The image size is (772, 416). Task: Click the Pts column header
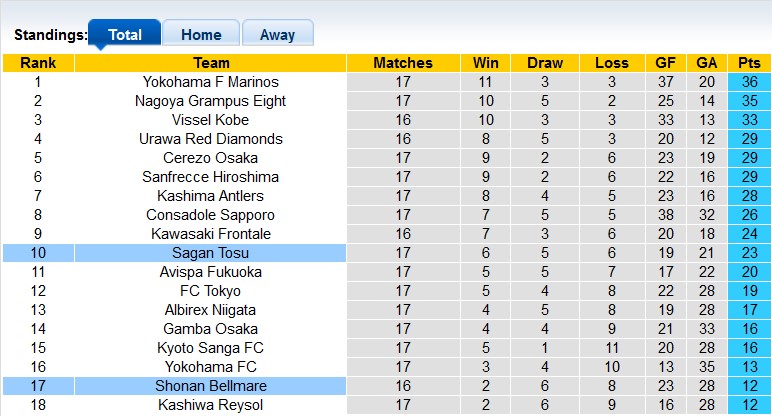(750, 63)
